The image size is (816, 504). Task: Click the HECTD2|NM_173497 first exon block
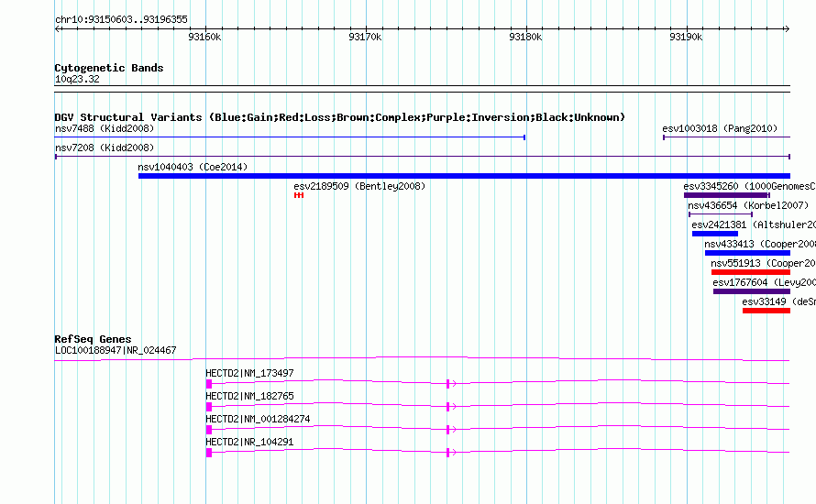pos(209,384)
